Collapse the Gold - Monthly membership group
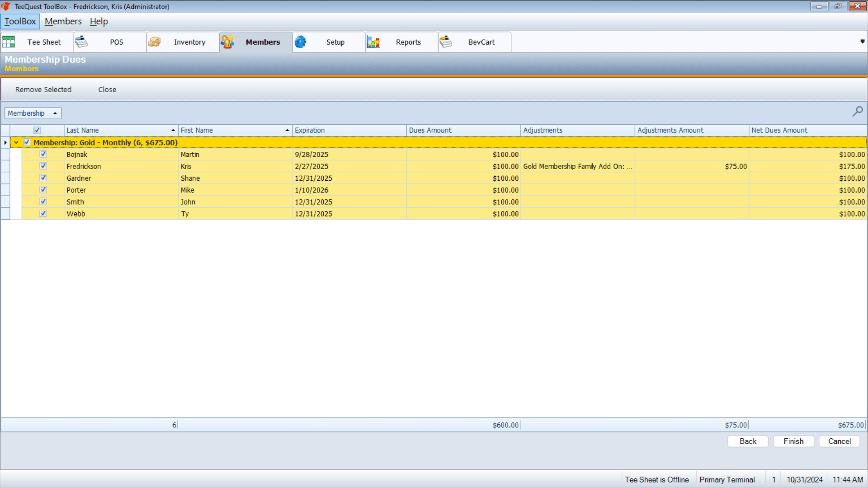The image size is (868, 488). tap(16, 142)
